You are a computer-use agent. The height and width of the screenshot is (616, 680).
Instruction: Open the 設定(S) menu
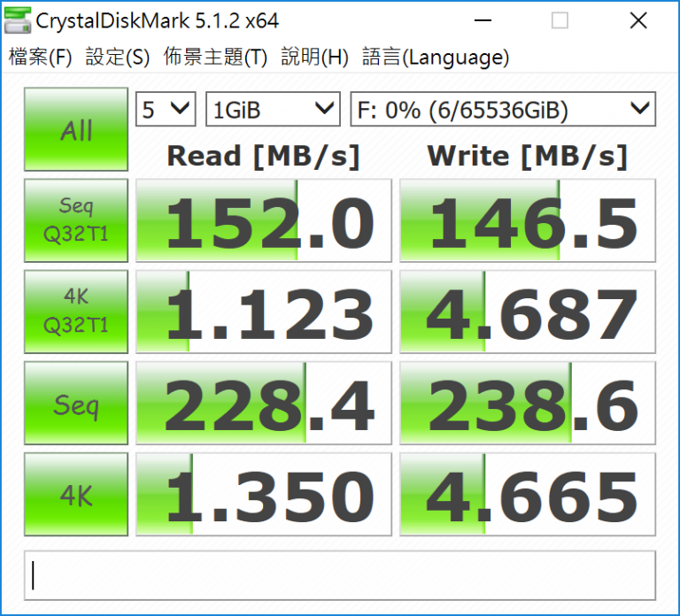coord(118,57)
